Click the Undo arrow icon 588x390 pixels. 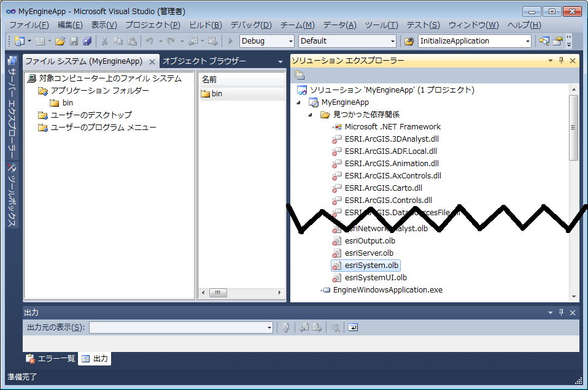click(x=150, y=41)
